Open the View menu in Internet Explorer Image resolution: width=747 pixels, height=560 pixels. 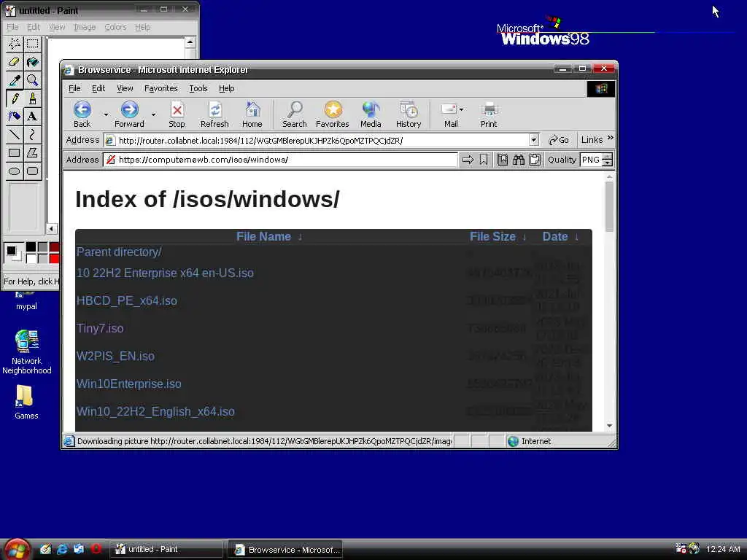pyautogui.click(x=125, y=88)
